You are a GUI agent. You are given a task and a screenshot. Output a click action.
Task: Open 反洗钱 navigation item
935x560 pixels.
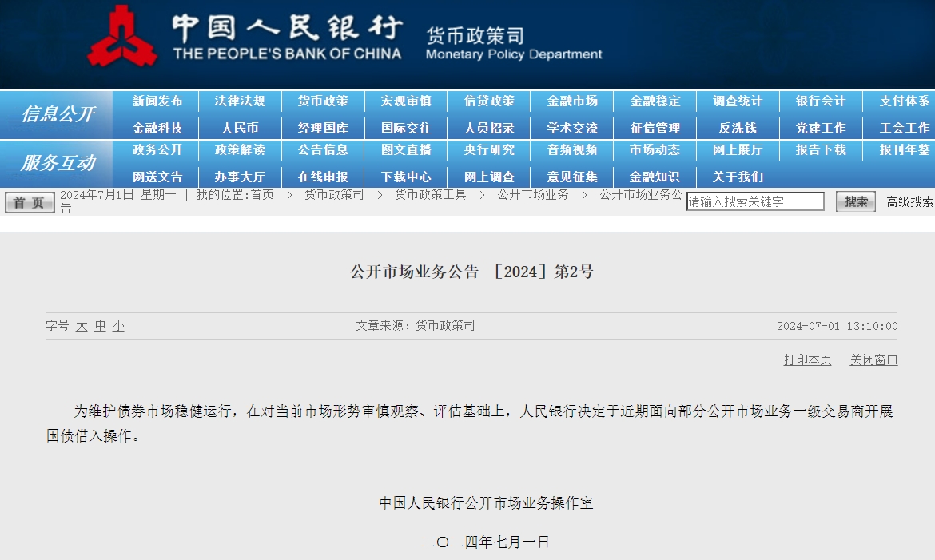click(x=738, y=129)
